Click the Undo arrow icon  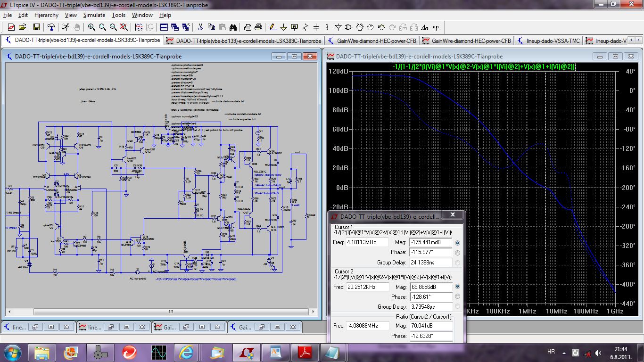click(x=381, y=27)
